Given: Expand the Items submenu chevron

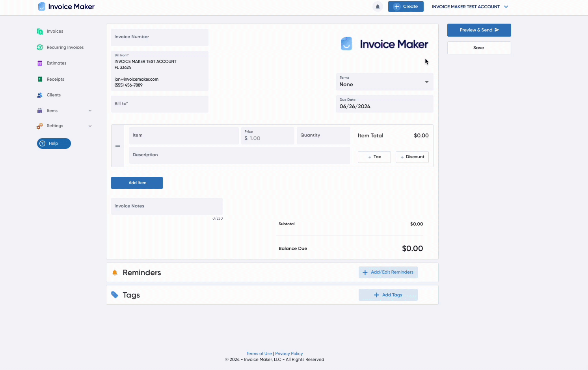Looking at the screenshot, I should (x=90, y=111).
